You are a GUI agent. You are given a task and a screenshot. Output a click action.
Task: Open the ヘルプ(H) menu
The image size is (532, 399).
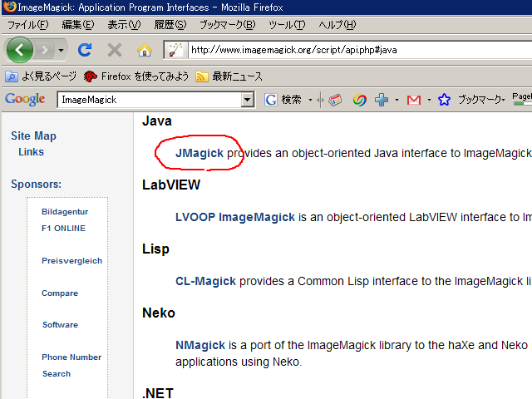pos(337,25)
